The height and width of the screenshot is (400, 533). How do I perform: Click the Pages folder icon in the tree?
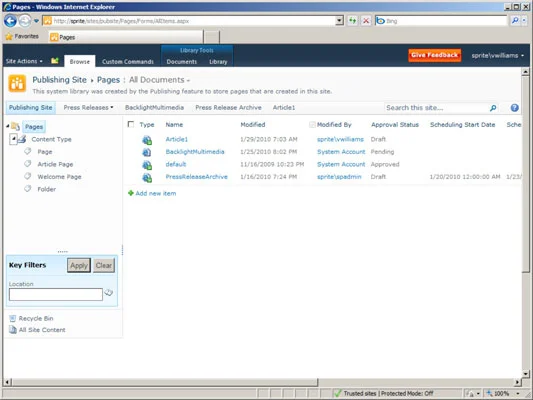point(15,126)
